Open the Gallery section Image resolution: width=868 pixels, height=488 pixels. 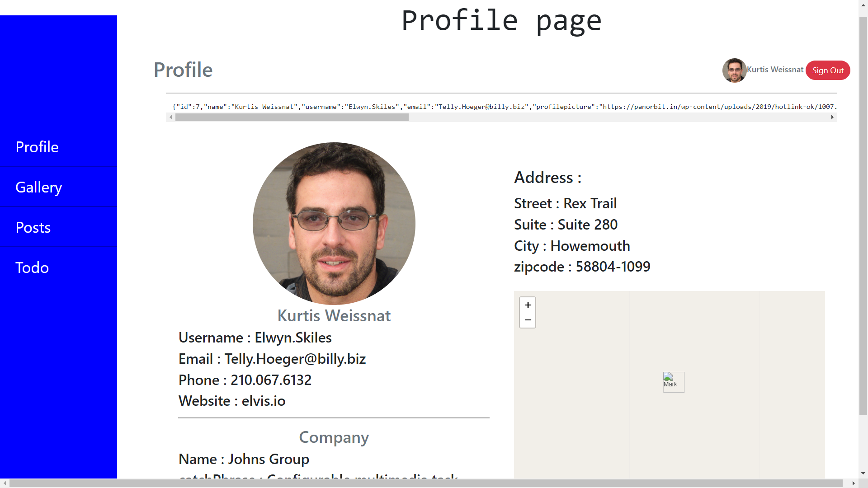[x=38, y=187]
